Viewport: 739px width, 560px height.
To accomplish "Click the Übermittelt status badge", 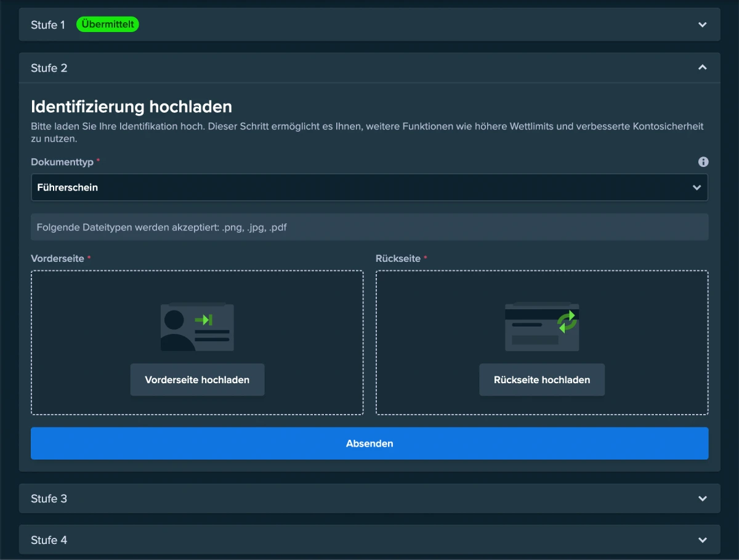I will pyautogui.click(x=108, y=25).
